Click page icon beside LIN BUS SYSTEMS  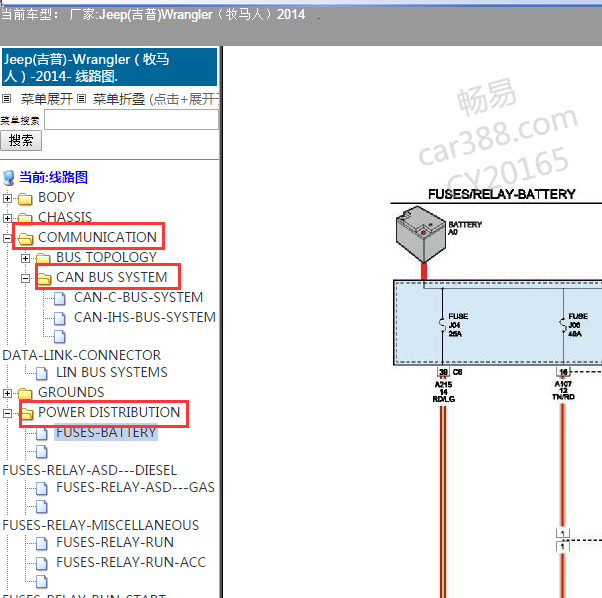[41, 373]
